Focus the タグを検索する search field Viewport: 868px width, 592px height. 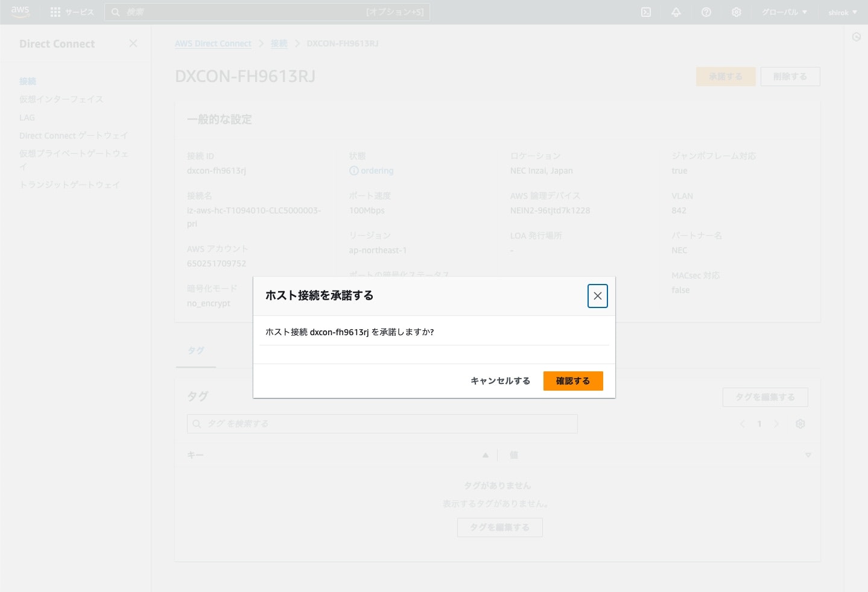click(382, 424)
